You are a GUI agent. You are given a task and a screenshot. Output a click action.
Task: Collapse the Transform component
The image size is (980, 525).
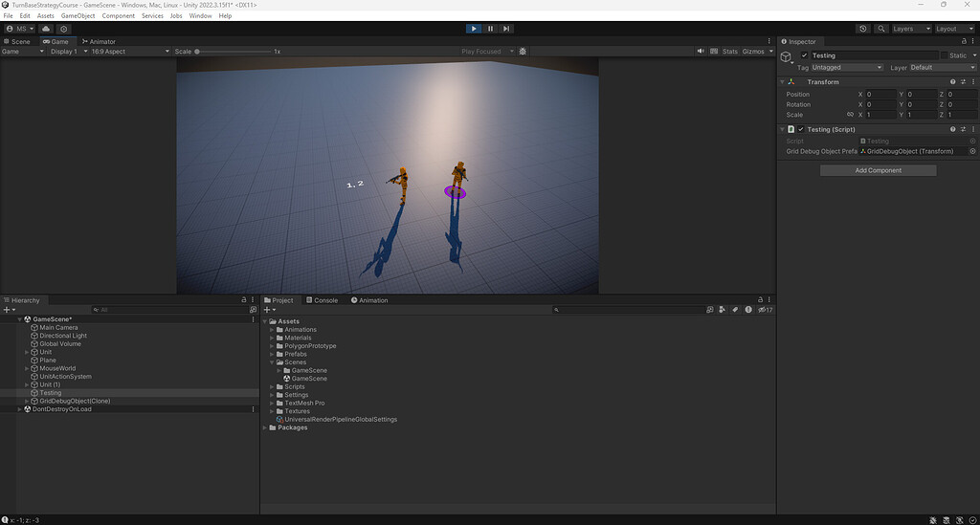[x=782, y=82]
